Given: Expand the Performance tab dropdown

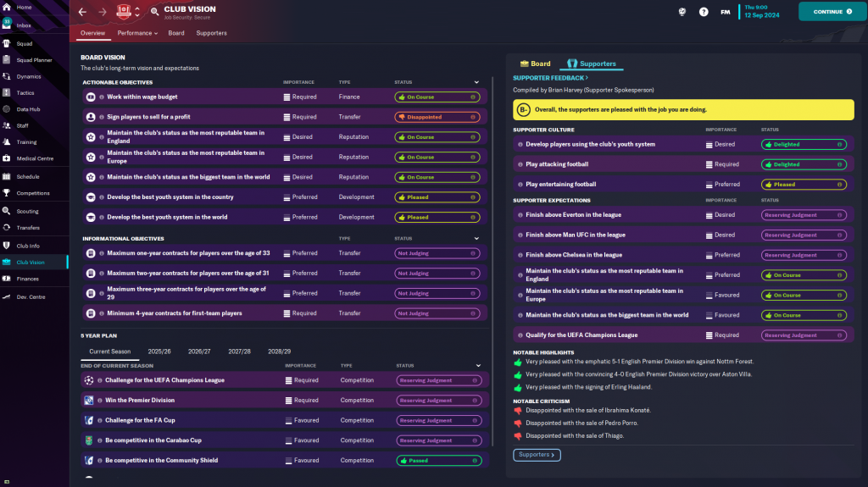Looking at the screenshot, I should click(137, 33).
